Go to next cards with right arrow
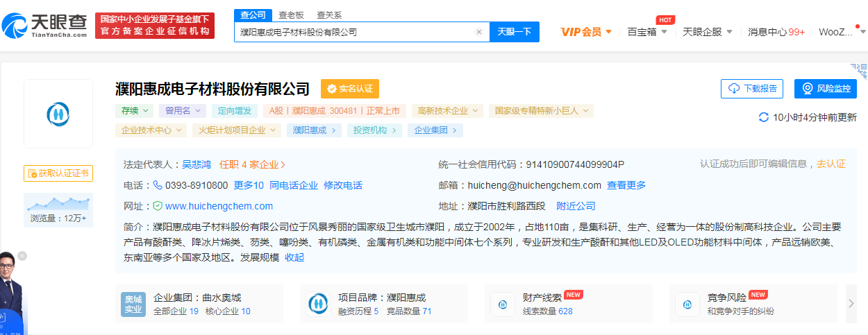The height and width of the screenshot is (335, 868). [851, 303]
